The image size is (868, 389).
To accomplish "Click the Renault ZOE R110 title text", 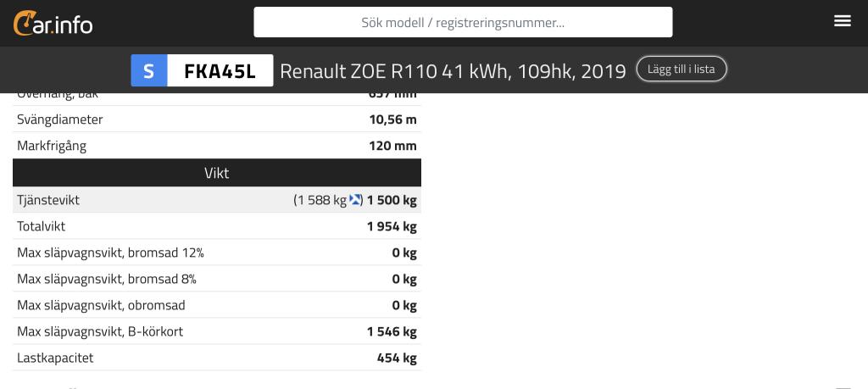I will (x=453, y=71).
